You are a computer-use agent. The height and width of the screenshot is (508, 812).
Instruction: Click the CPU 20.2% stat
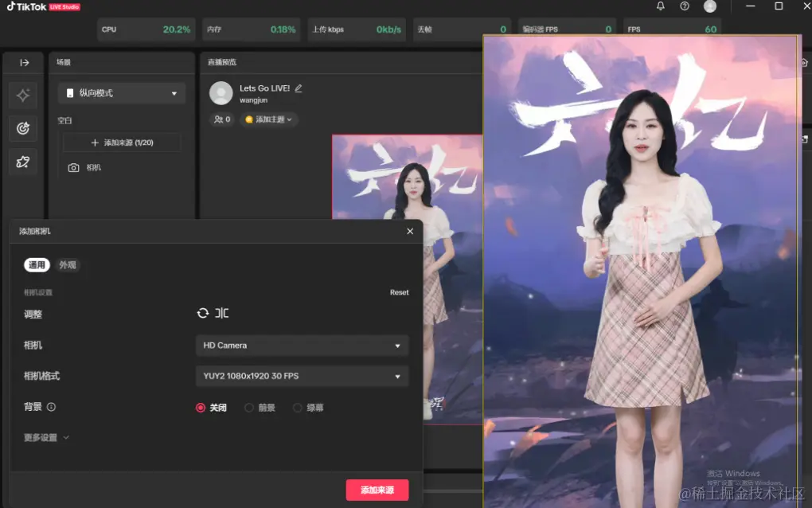146,29
